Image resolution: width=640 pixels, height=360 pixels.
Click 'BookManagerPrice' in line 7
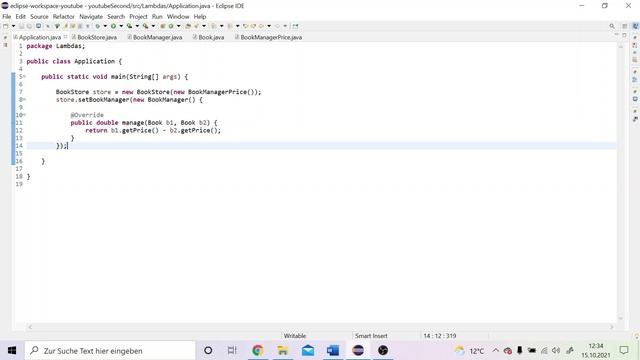pyautogui.click(x=218, y=92)
